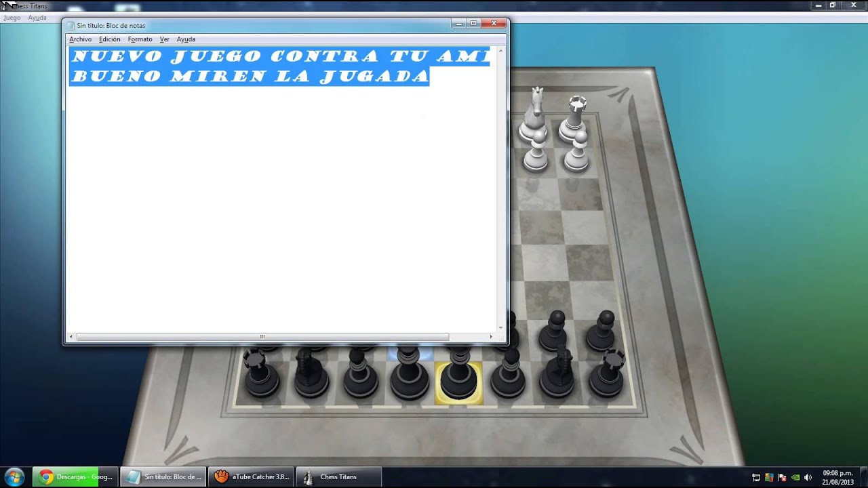868x488 pixels.
Task: Switch to Chrome Descargas taskbar button
Action: pyautogui.click(x=75, y=476)
